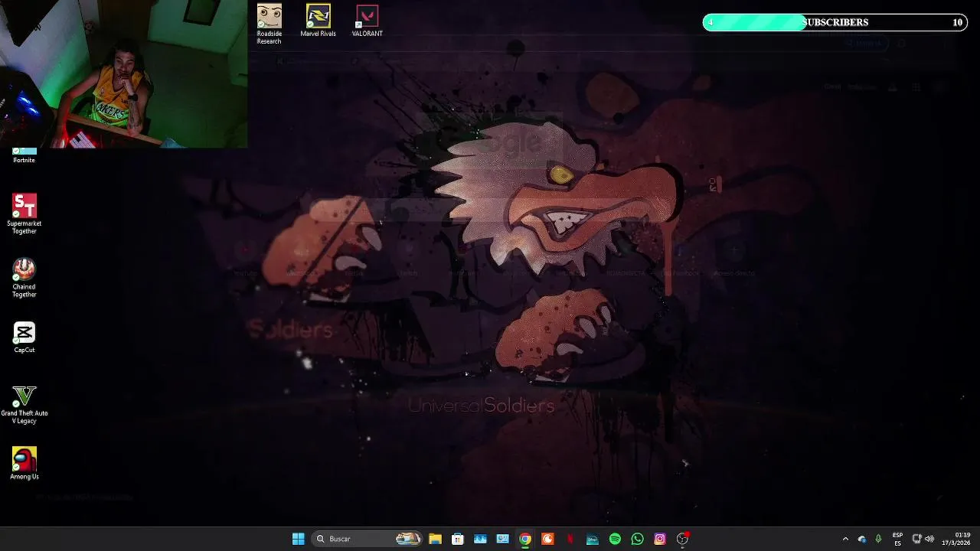This screenshot has height=551, width=980.
Task: Open the Crunchyroll taskbar icon
Action: [547, 539]
